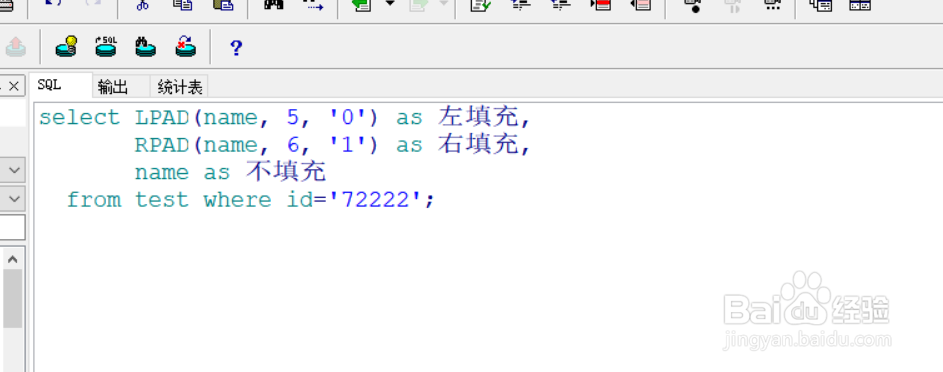The image size is (943, 372).
Task: Open the Navigate Back history dropdown arrow
Action: (x=390, y=4)
